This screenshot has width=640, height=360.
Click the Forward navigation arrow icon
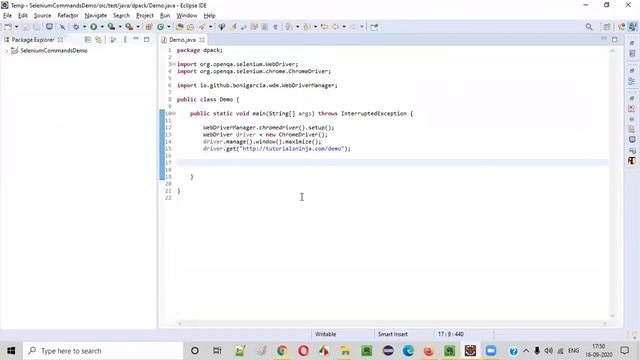click(353, 27)
